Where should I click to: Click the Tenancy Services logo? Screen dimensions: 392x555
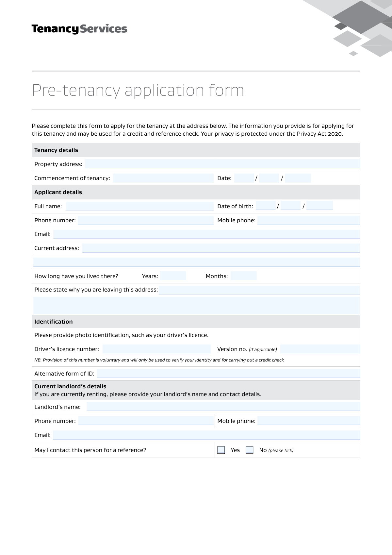click(79, 29)
